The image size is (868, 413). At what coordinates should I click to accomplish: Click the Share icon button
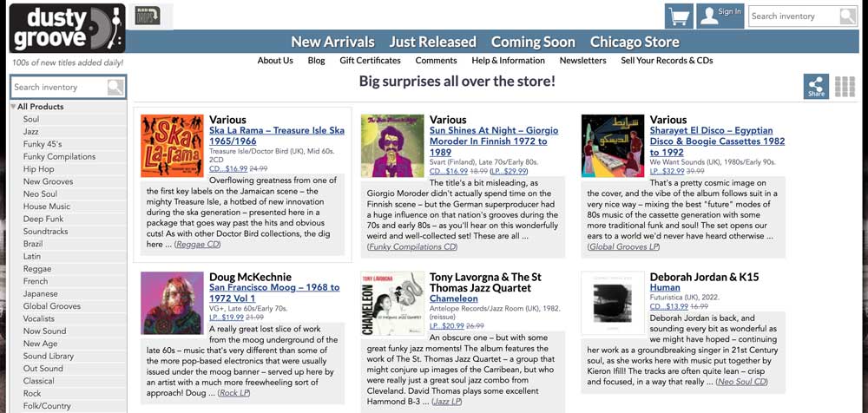coord(816,86)
